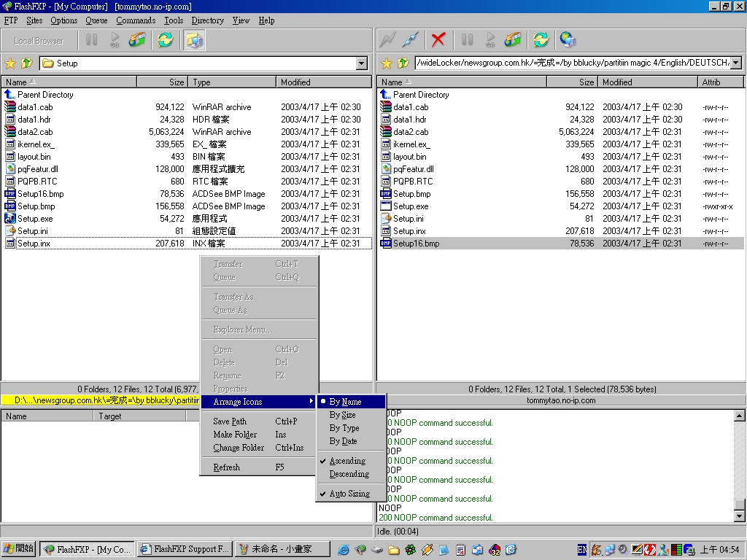Image resolution: width=747 pixels, height=560 pixels.
Task: Choose Make Folder from context menu
Action: [x=235, y=435]
